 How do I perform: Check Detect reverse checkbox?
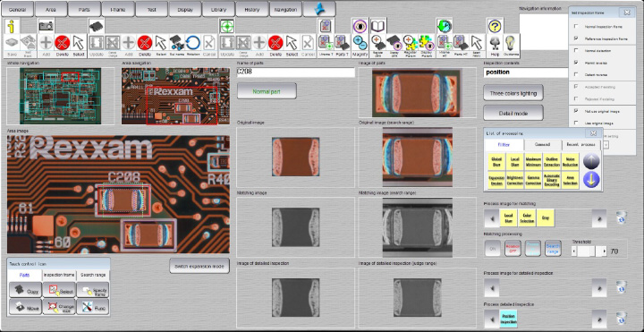click(576, 75)
